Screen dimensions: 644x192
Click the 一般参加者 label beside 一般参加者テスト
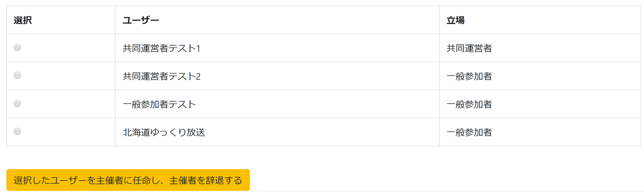pos(469,104)
